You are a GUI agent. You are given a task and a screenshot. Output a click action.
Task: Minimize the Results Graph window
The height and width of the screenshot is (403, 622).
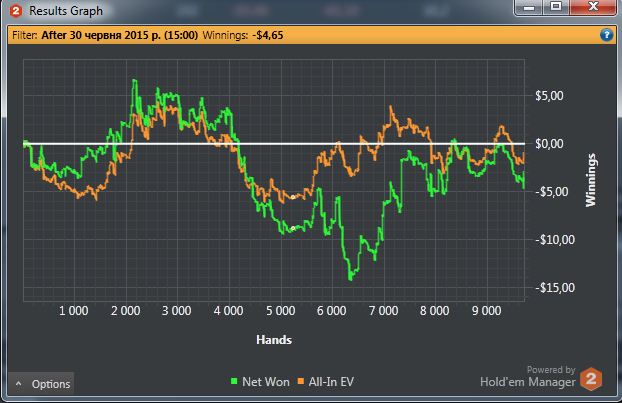(530, 7)
